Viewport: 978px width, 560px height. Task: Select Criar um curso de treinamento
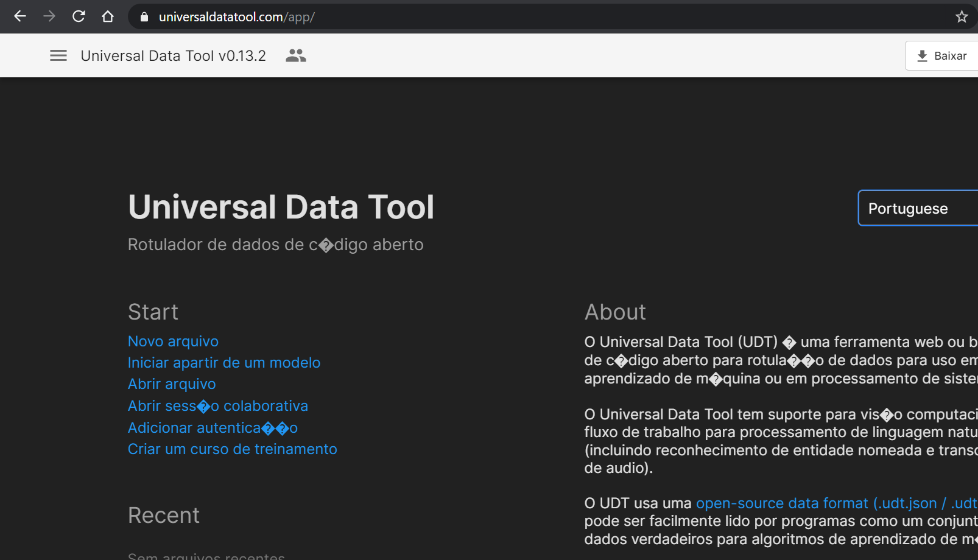pyautogui.click(x=232, y=449)
